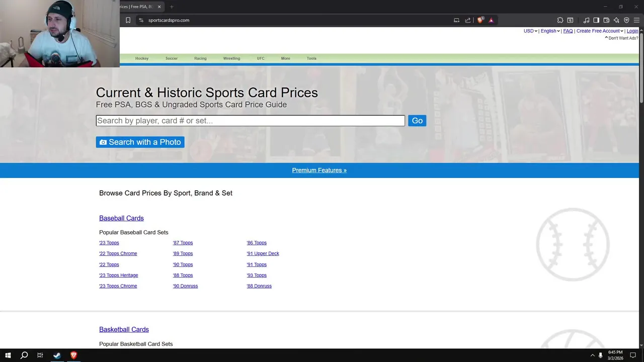This screenshot has height=362, width=644.
Task: Open the UFC menu item
Action: pyautogui.click(x=261, y=58)
